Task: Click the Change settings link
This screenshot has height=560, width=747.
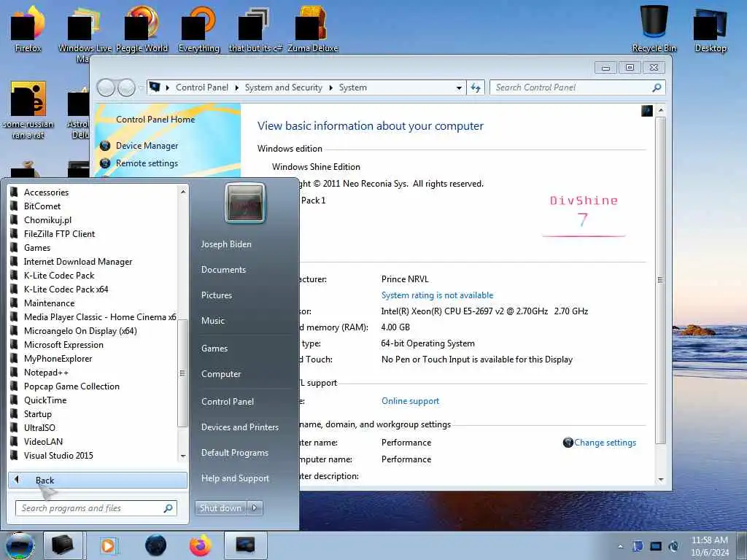Action: point(605,443)
